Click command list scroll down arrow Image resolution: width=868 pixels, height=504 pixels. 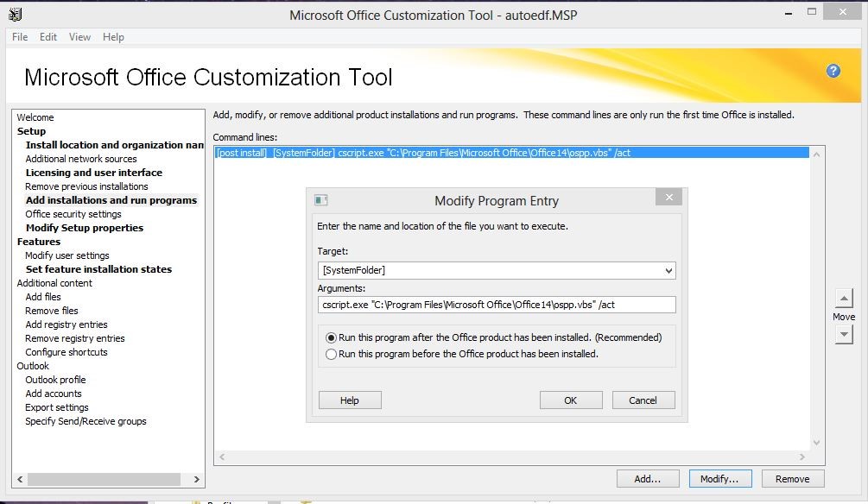pyautogui.click(x=816, y=443)
